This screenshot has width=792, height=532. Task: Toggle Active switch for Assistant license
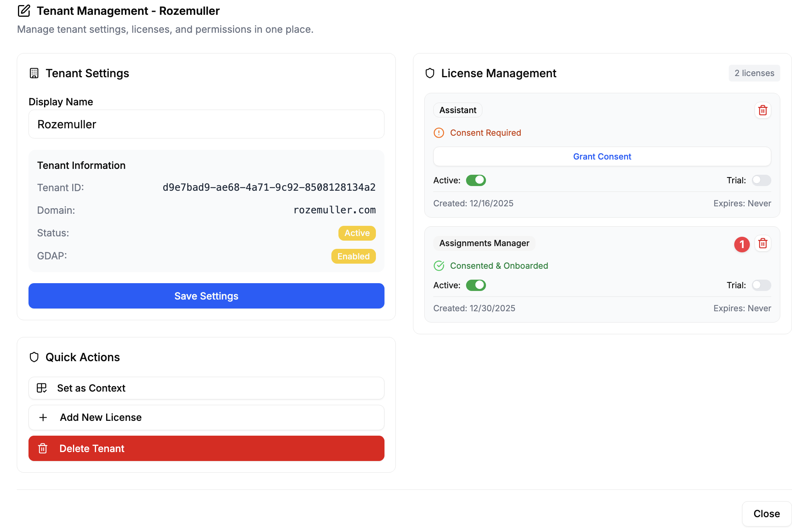475,180
